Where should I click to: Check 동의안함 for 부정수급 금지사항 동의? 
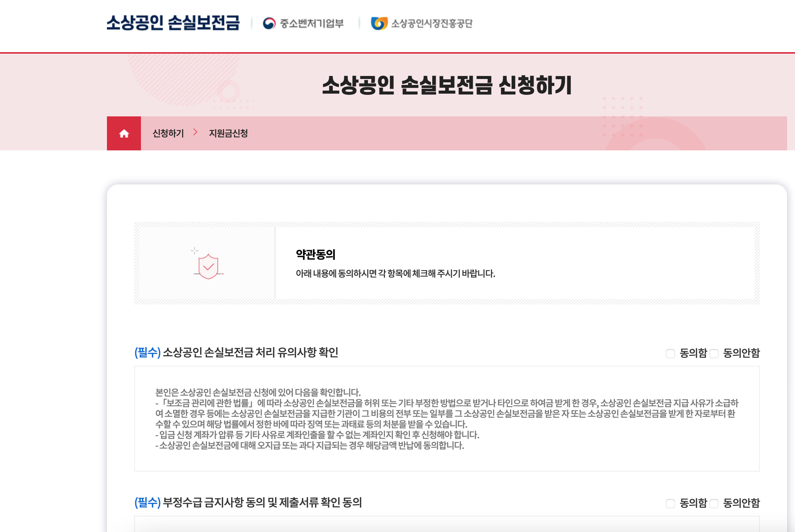click(714, 504)
